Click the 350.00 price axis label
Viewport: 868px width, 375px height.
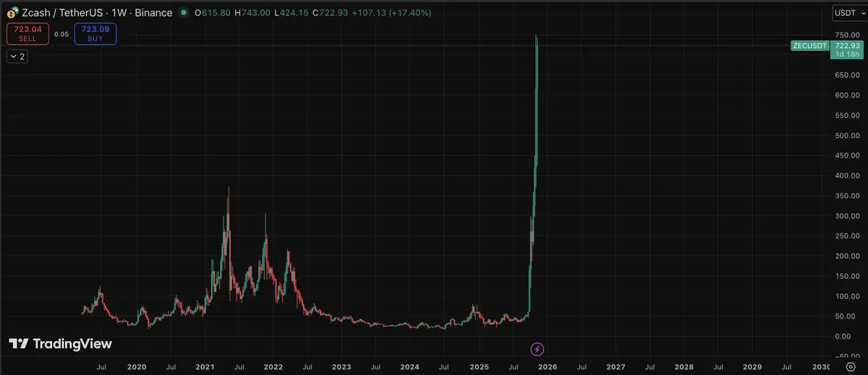[846, 196]
